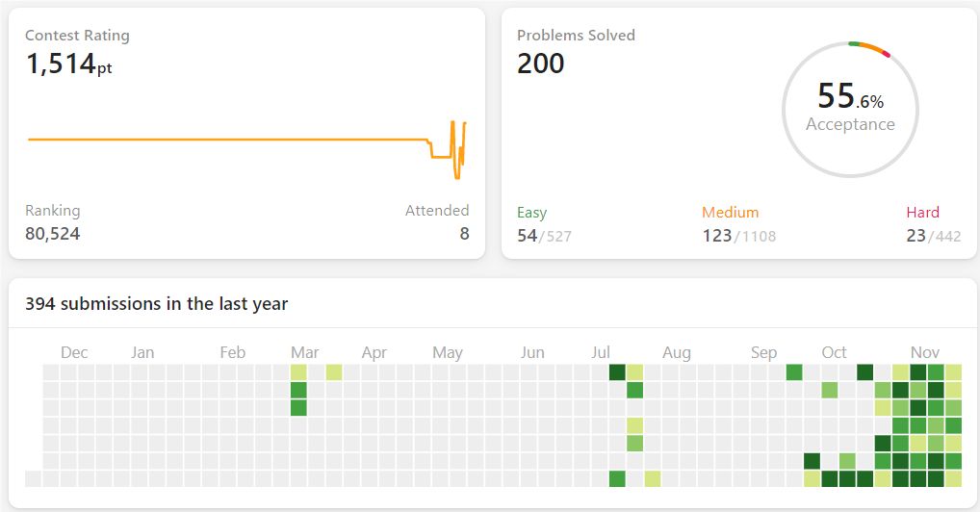Click the Attended contests count 8

point(464,234)
